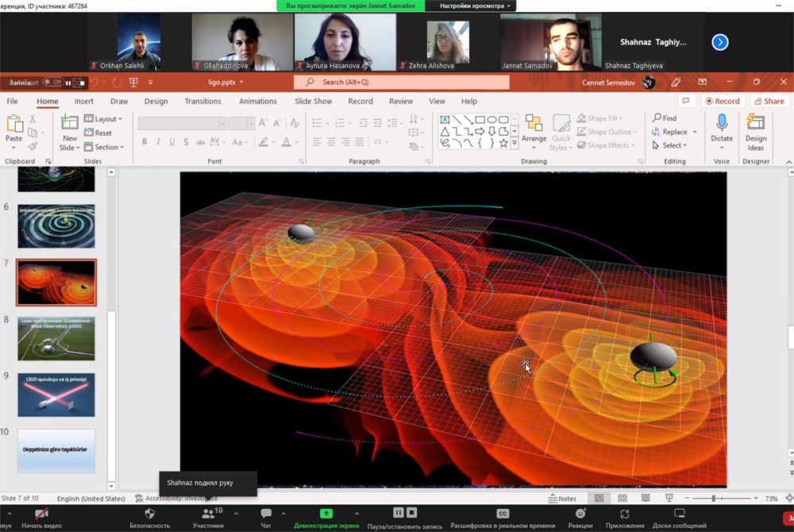Click the Notes button in status bar
The height and width of the screenshot is (532, 794).
(563, 499)
